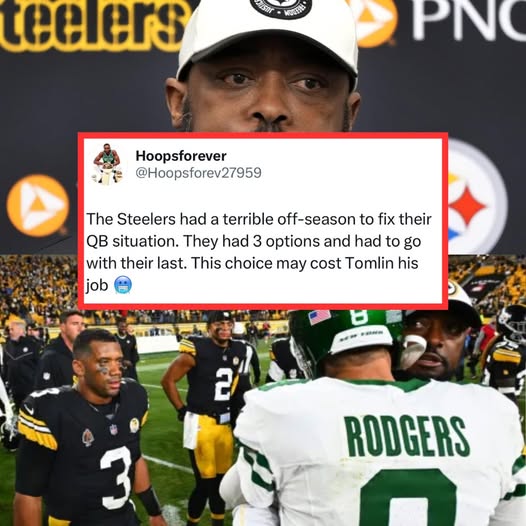This screenshot has width=526, height=526.
Task: Click the number 8 on green helmet
Action: pos(359,317)
